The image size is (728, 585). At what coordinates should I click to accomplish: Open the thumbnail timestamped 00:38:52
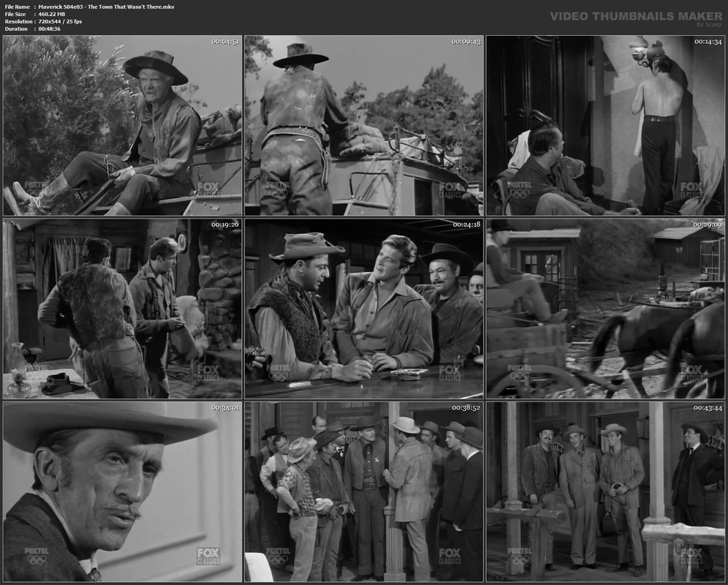[364, 491]
